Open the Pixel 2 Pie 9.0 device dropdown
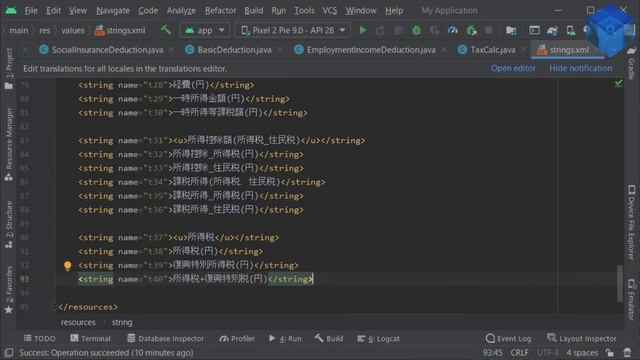Screen dimensions: 640x360 pos(293,30)
